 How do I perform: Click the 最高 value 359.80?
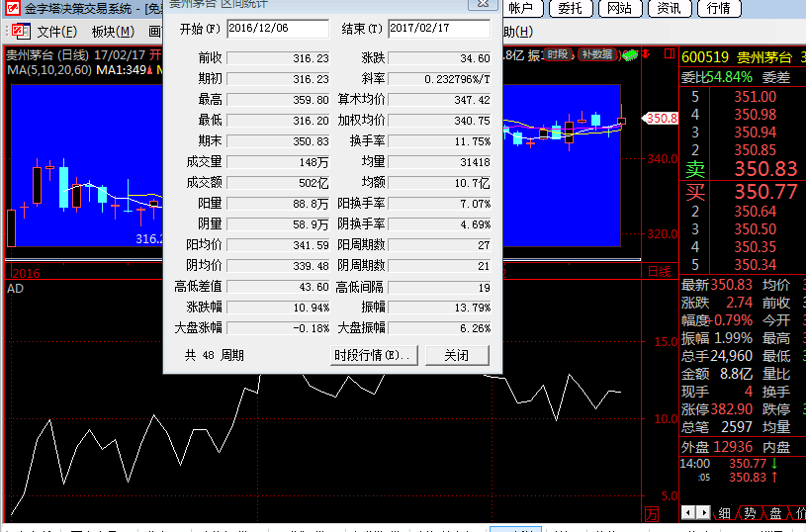coord(278,100)
